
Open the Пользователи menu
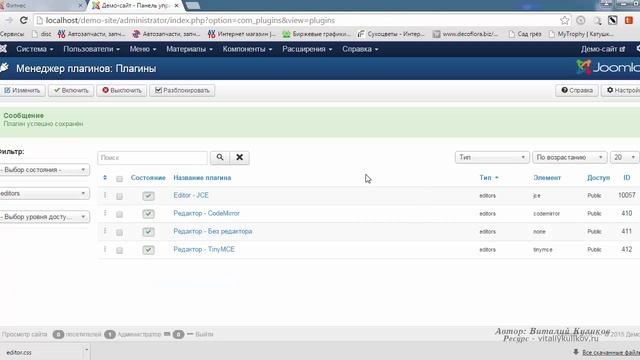(x=91, y=49)
